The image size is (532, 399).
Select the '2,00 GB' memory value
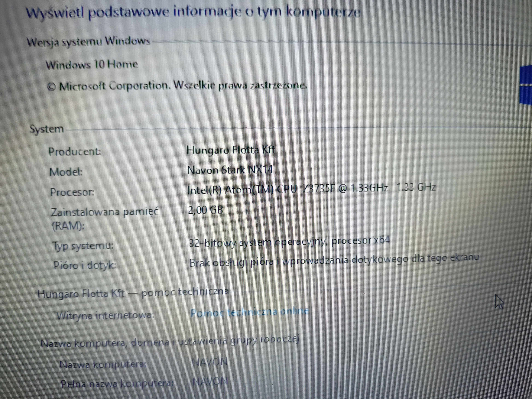206,210
